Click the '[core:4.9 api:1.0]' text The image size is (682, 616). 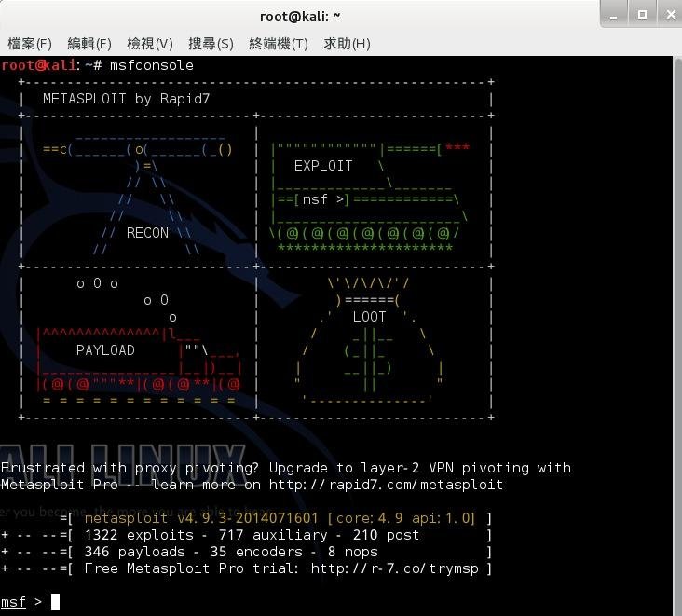click(x=401, y=518)
